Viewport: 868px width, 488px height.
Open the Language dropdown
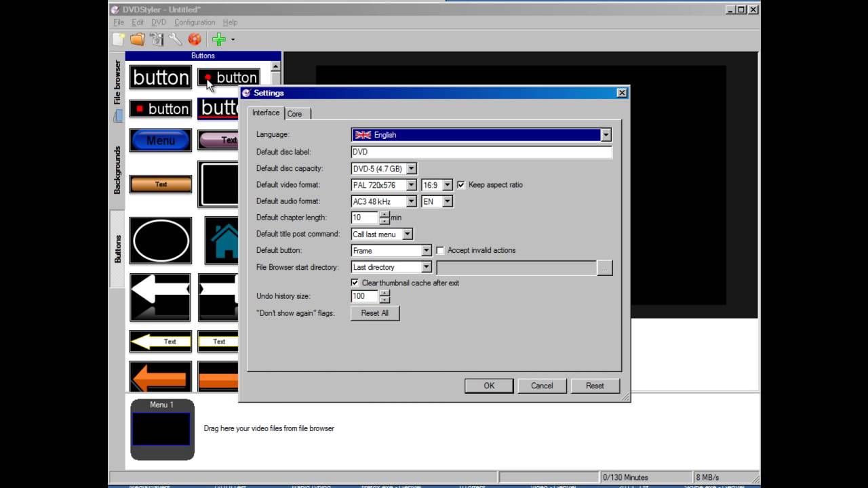pos(606,135)
